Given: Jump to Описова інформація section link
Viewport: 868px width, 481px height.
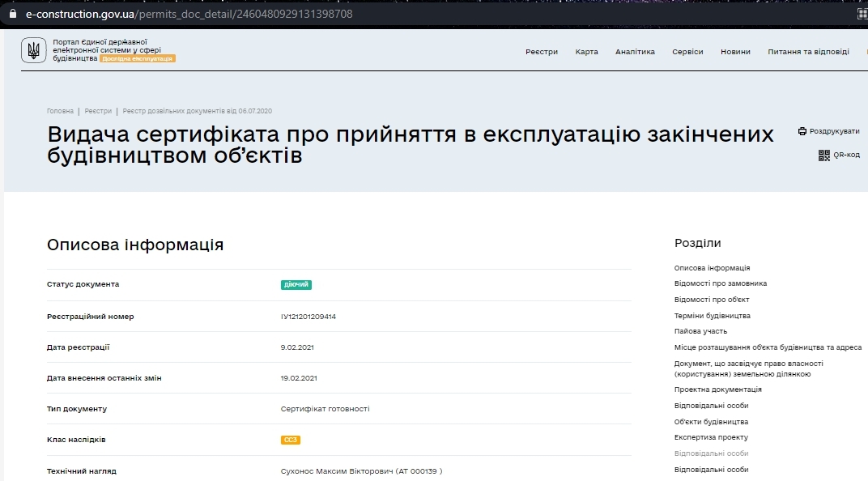Looking at the screenshot, I should (x=712, y=268).
